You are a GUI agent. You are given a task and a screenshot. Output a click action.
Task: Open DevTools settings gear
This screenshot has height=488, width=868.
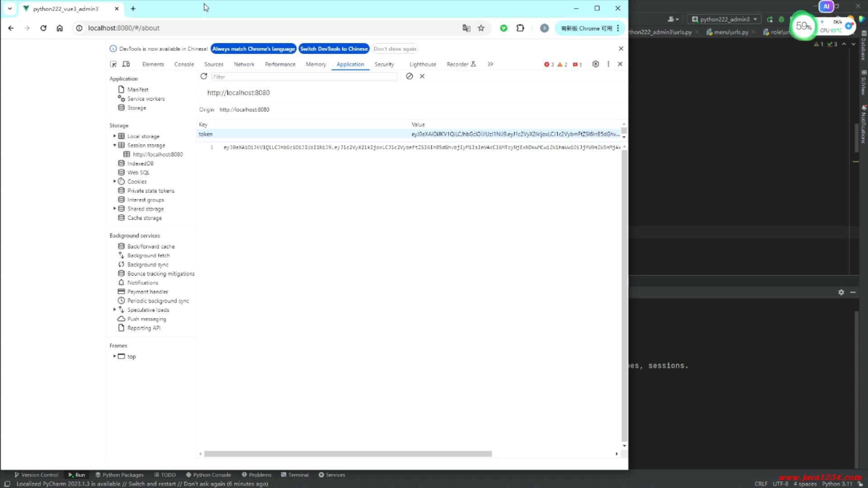[x=595, y=64]
